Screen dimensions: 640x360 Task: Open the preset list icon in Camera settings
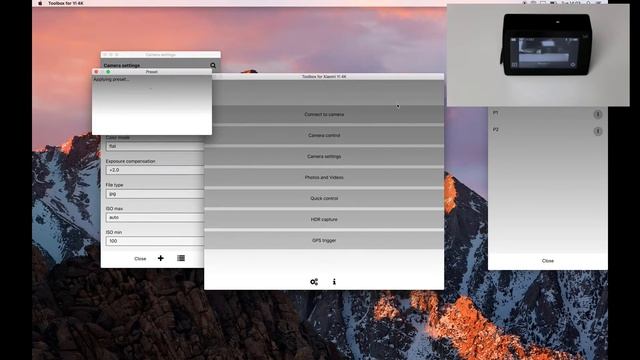181,258
